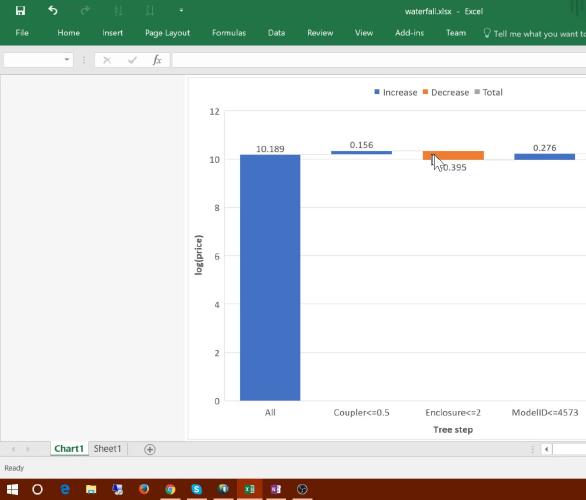The image size is (586, 500).
Task: Undo the last action
Action: coord(53,10)
